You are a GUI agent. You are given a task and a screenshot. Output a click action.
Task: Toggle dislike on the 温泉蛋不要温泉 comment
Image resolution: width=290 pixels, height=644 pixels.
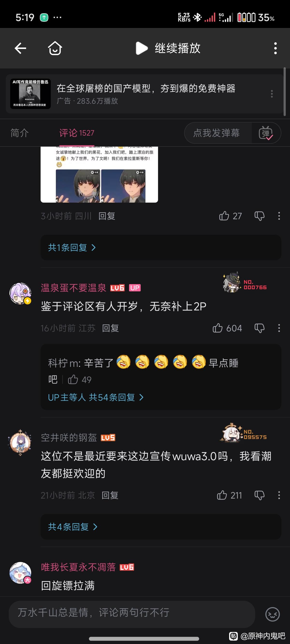260,328
